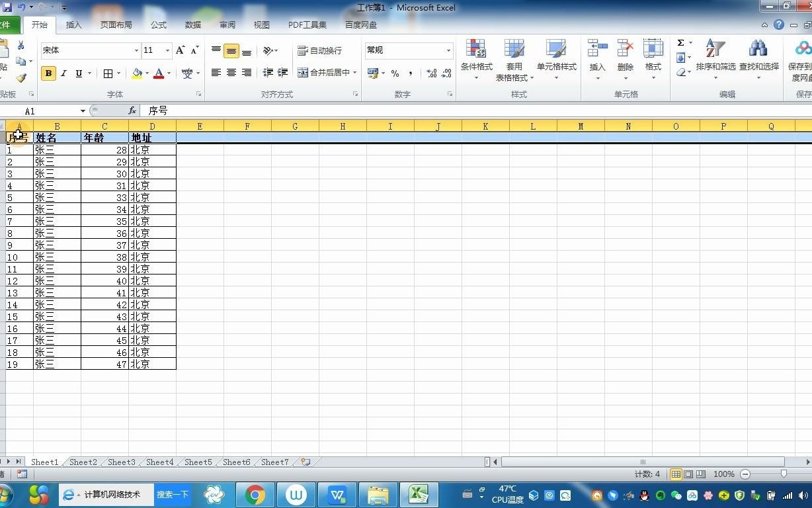Switch to the 数据 ribbon tab
Viewport: 812px width, 508px height.
tap(192, 24)
